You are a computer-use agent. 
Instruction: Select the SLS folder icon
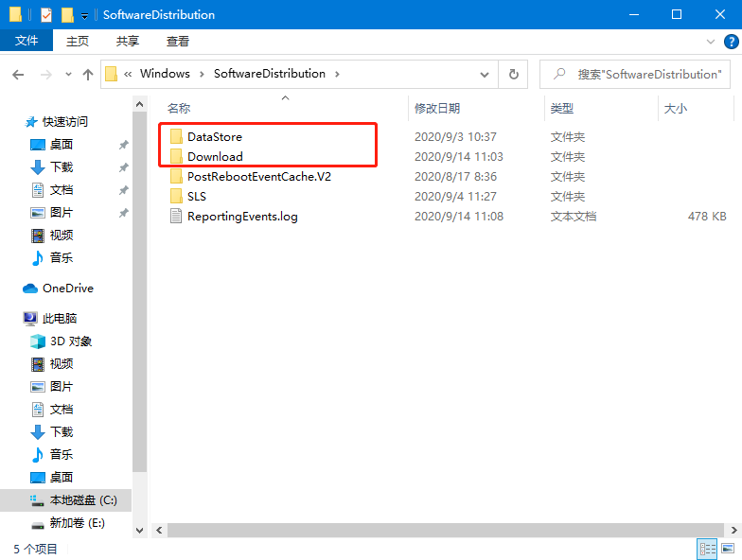176,197
